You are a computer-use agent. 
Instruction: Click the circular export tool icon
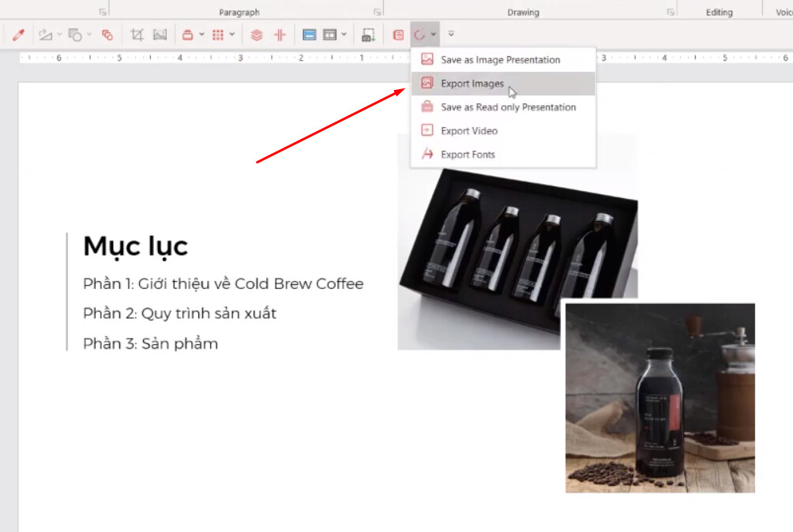coord(421,34)
